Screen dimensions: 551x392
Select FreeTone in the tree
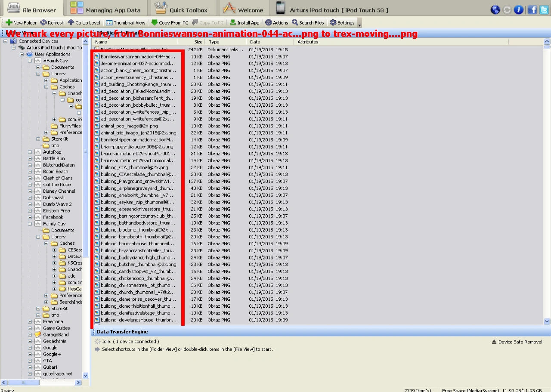click(53, 321)
